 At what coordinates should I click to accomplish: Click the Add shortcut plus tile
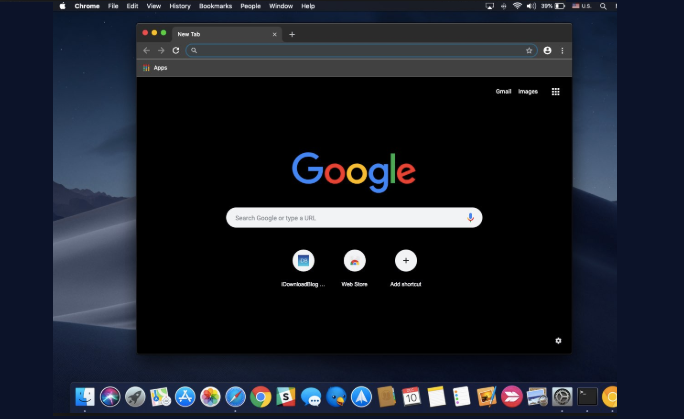(405, 261)
